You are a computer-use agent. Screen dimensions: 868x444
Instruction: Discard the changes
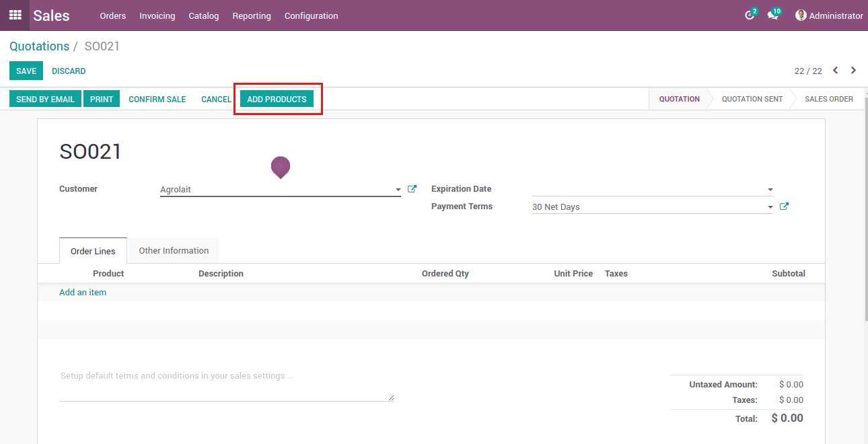pos(69,71)
